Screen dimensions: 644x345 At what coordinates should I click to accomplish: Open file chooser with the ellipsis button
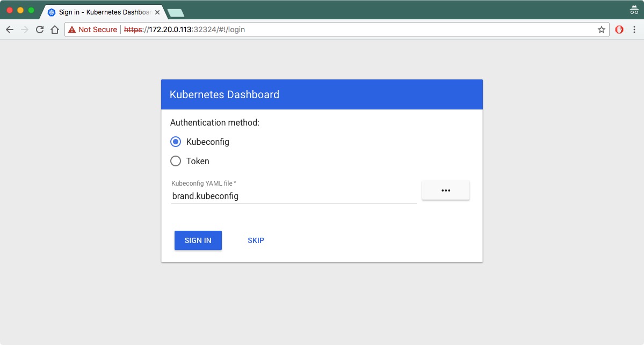pyautogui.click(x=445, y=190)
